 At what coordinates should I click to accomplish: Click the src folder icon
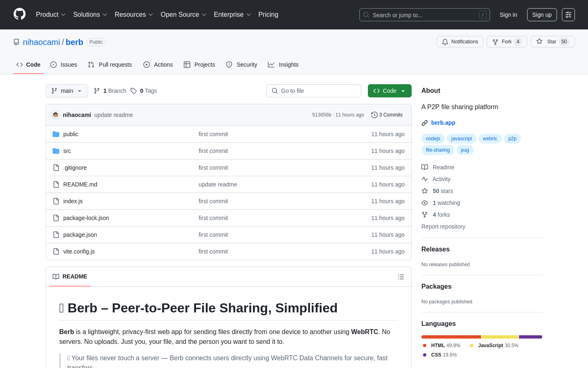(56, 151)
